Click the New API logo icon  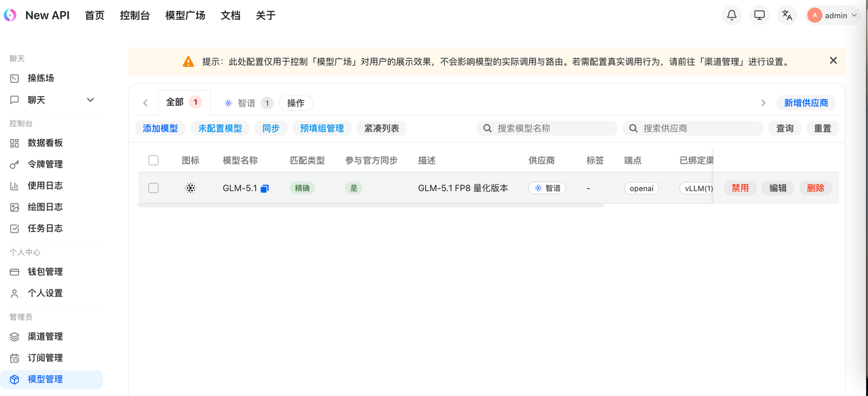pyautogui.click(x=10, y=15)
